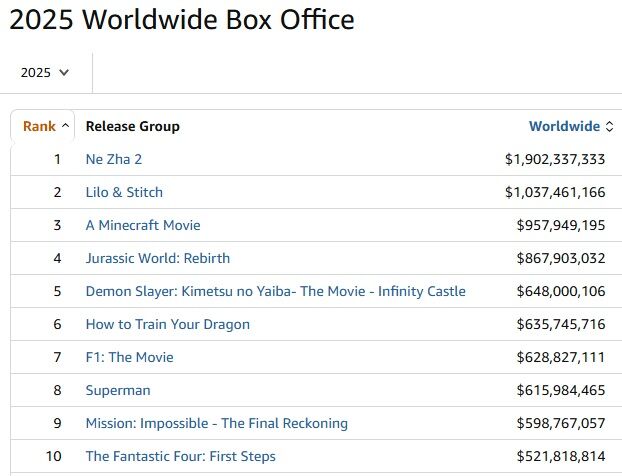The image size is (622, 476).
Task: Open the Superman link
Action: 118,390
